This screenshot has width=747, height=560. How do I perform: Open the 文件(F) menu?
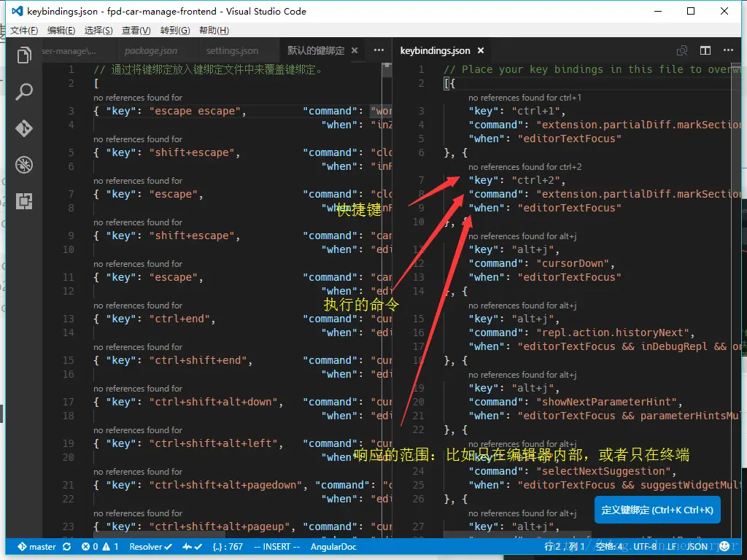click(x=24, y=31)
